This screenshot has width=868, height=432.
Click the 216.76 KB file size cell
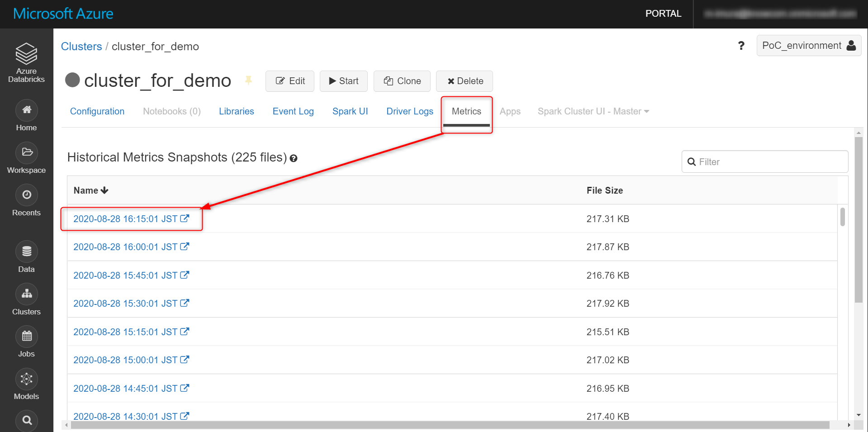pyautogui.click(x=608, y=275)
